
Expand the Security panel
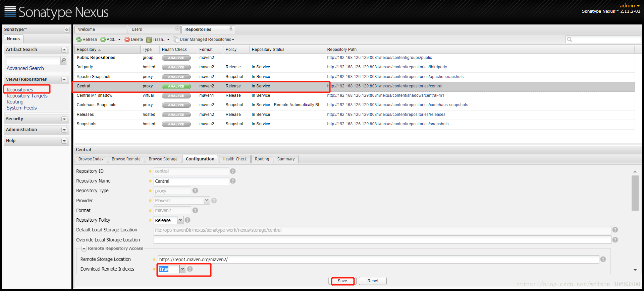pos(64,119)
